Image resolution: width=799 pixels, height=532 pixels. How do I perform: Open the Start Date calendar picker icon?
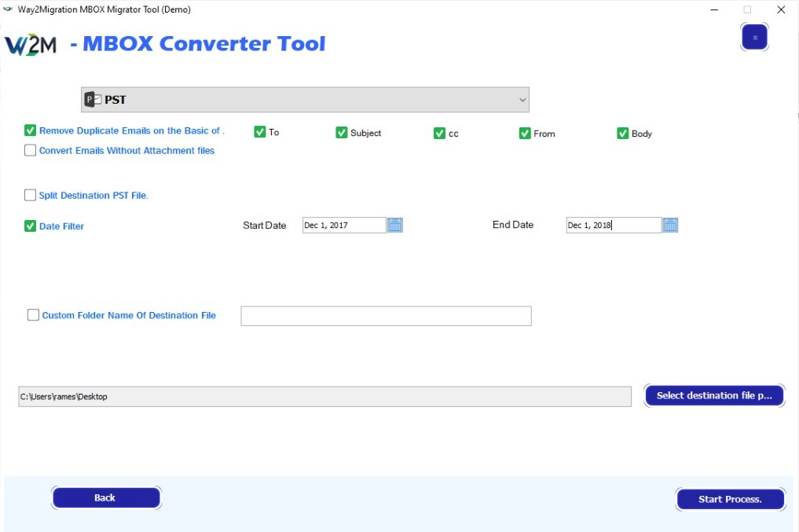395,226
